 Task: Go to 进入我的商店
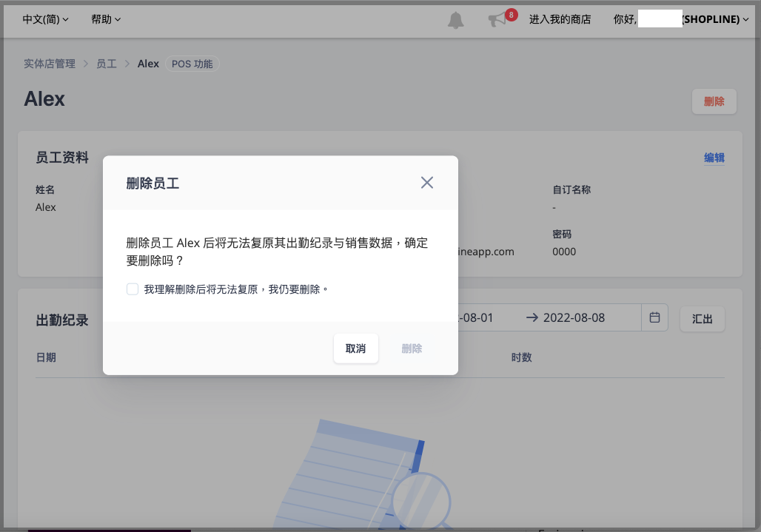(x=560, y=19)
